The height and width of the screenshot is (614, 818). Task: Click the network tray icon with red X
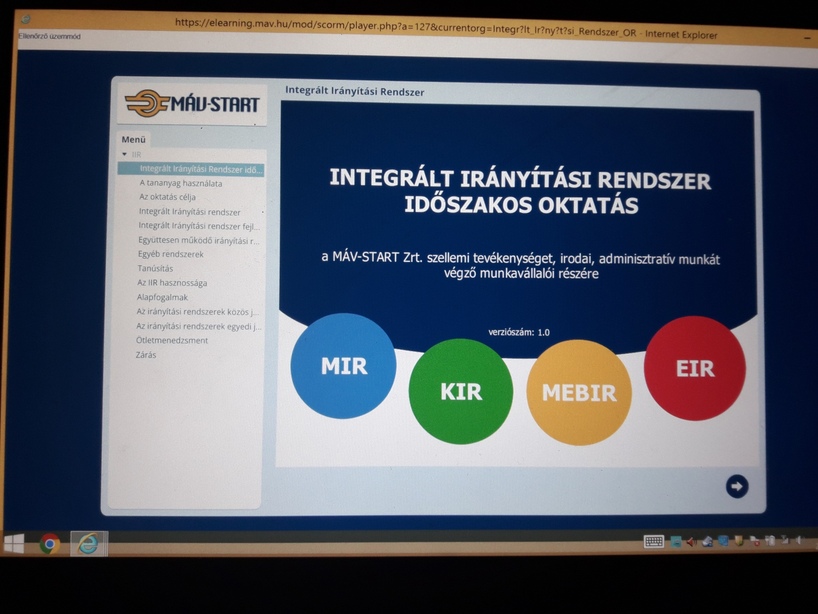pyautogui.click(x=754, y=541)
